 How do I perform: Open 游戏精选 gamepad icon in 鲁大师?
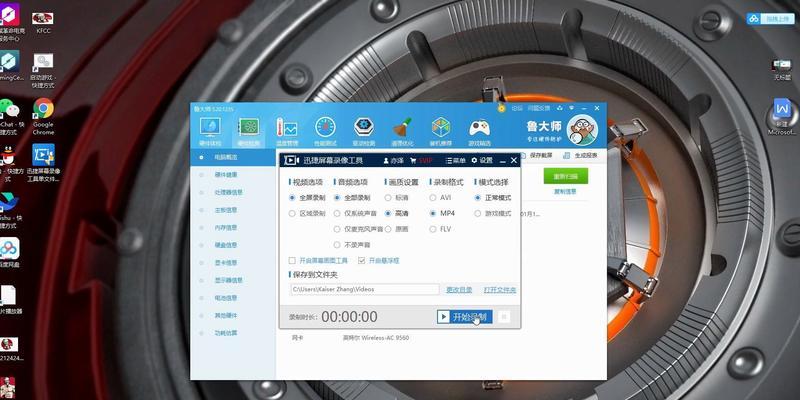coord(480,128)
